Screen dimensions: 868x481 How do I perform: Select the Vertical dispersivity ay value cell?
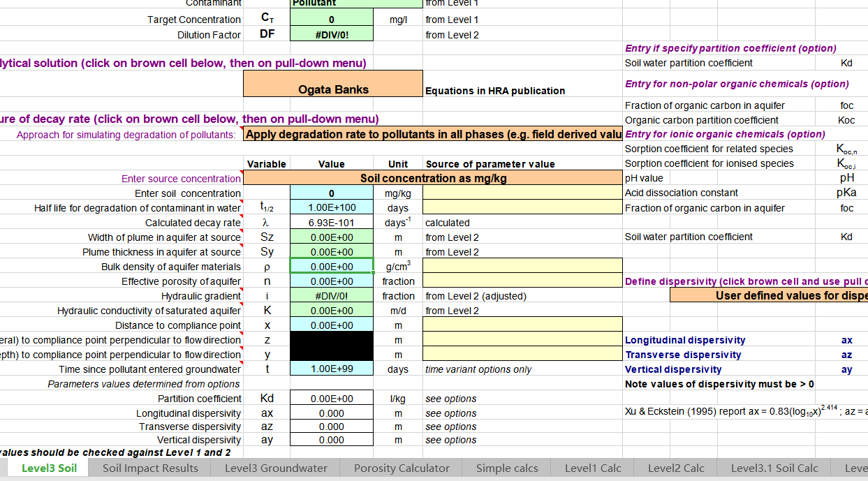coord(332,440)
